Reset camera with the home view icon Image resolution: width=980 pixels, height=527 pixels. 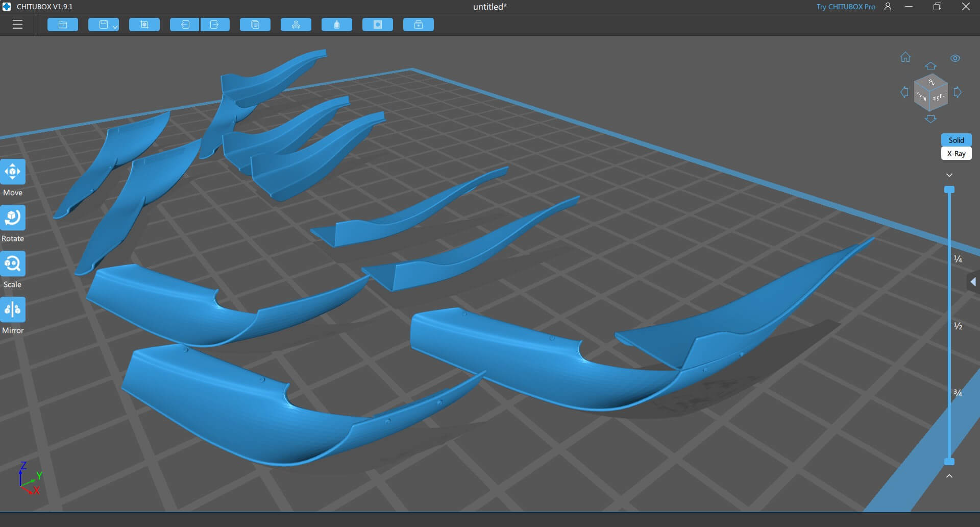[x=905, y=57]
